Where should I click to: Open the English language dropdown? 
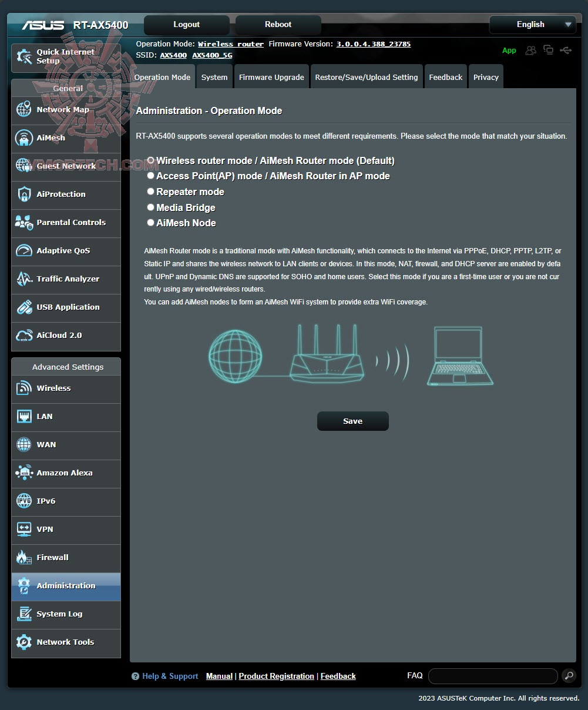coord(532,25)
